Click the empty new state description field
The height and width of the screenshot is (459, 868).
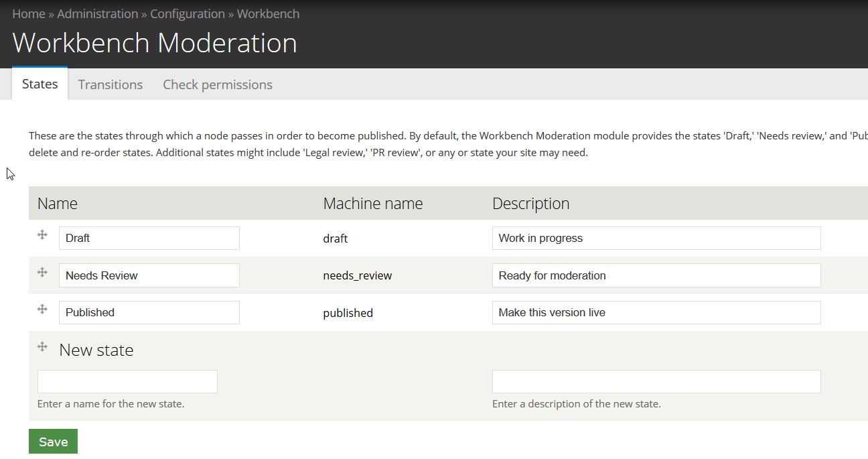(656, 381)
